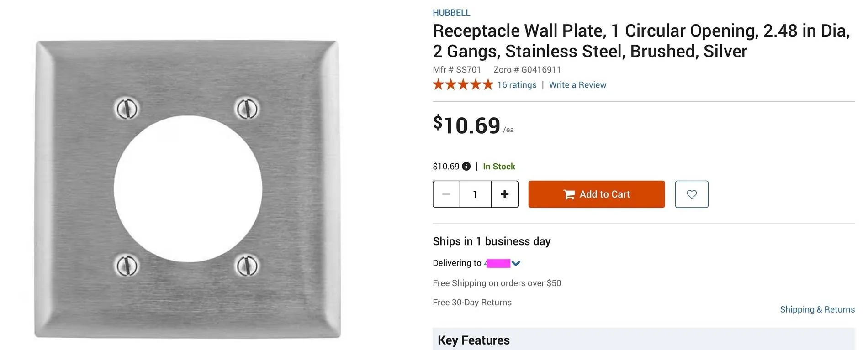
Task: Add item to wishlist with heart icon
Action: click(x=691, y=194)
